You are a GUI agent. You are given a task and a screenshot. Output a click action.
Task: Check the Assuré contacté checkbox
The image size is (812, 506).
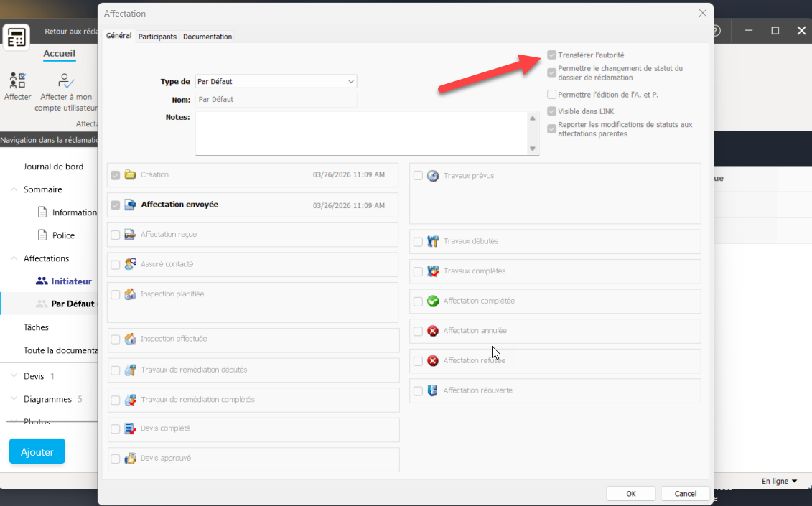coord(116,265)
